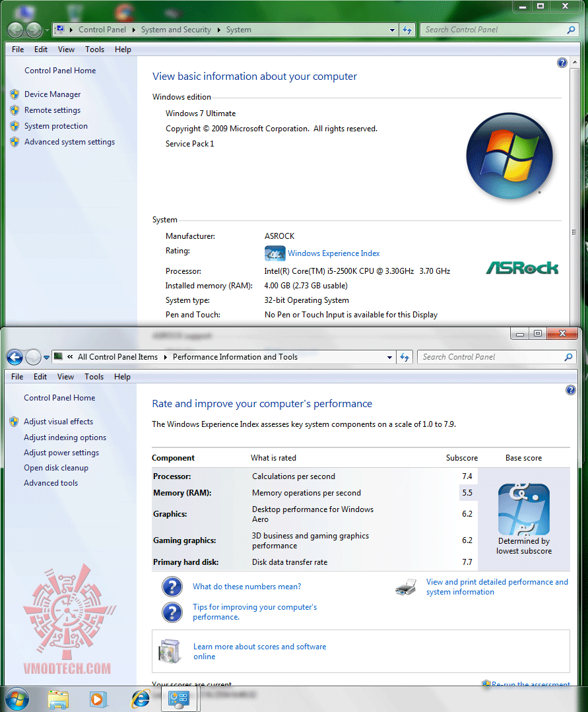Screen dimensions: 588x712
Task: Refresh the Performance Information address bar
Action: (405, 358)
